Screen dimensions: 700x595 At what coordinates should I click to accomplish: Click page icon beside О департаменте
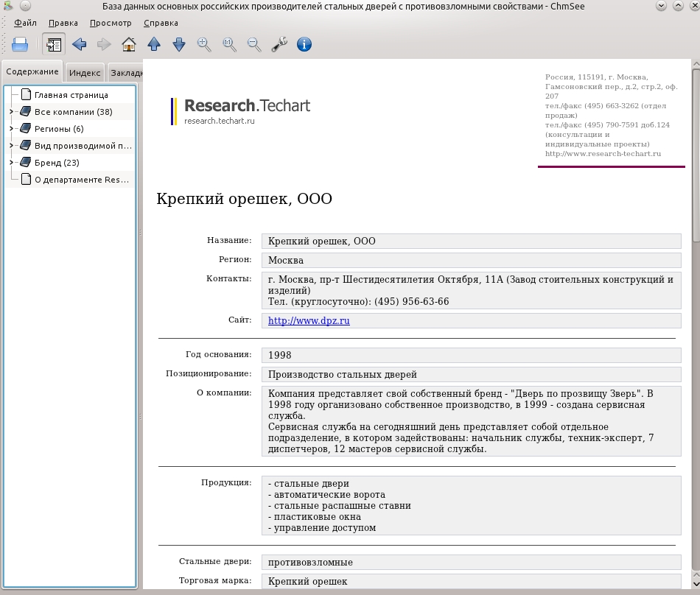point(27,179)
